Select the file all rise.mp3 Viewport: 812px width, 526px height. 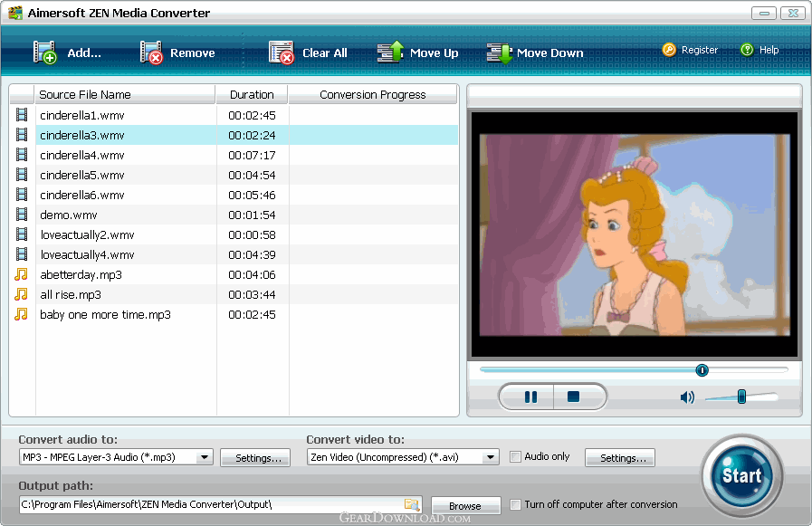point(71,294)
